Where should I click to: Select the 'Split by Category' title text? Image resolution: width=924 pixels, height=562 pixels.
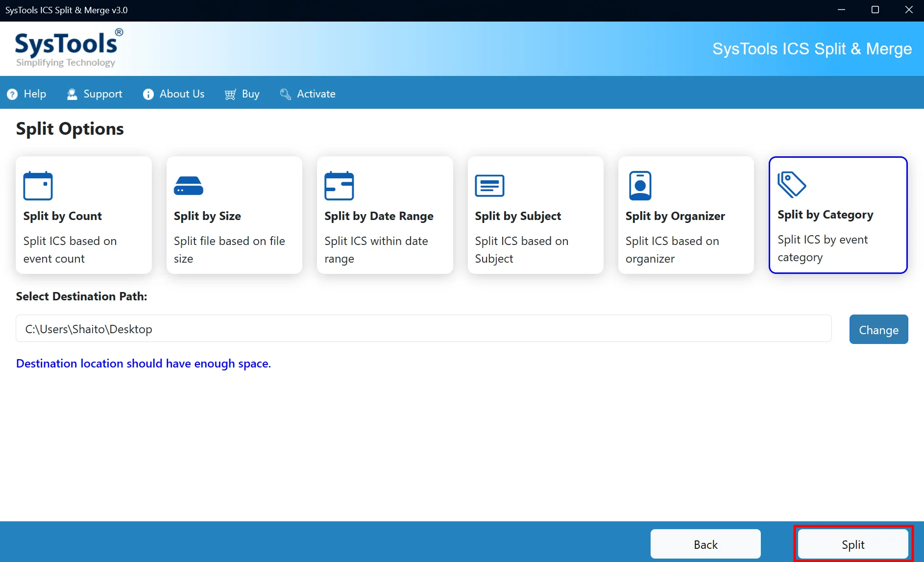coord(826,215)
